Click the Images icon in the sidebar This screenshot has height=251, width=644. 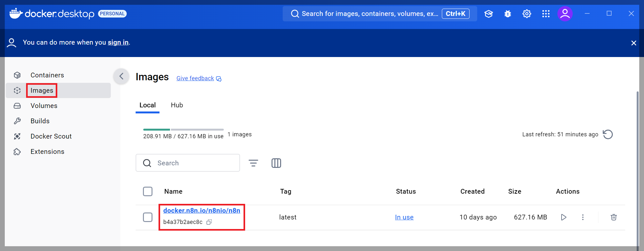(x=17, y=90)
